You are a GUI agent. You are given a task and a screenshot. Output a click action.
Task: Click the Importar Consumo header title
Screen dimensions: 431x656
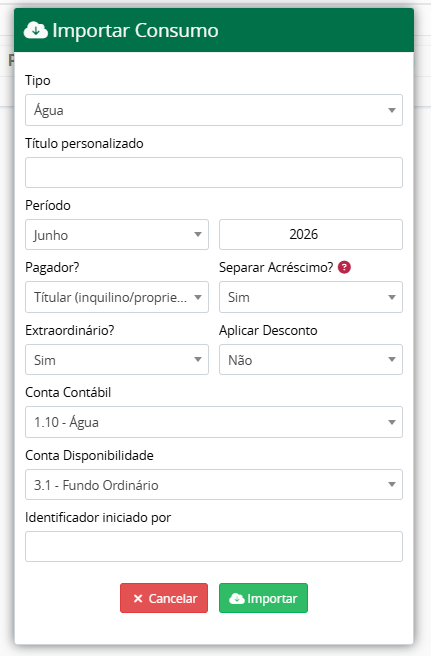click(x=135, y=30)
